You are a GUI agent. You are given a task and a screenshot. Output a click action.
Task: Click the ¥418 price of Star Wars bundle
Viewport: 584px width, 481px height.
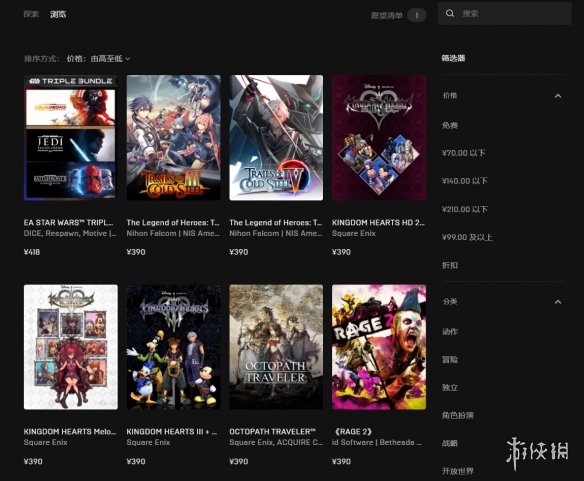click(32, 252)
